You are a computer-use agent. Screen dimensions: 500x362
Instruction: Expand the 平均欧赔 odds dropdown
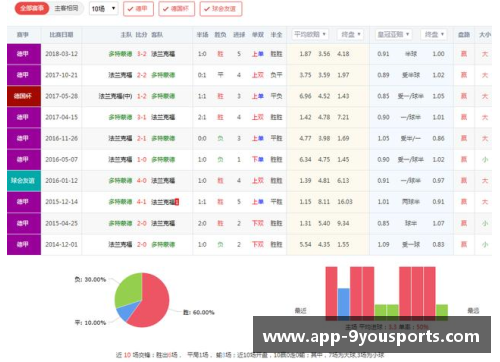click(310, 34)
